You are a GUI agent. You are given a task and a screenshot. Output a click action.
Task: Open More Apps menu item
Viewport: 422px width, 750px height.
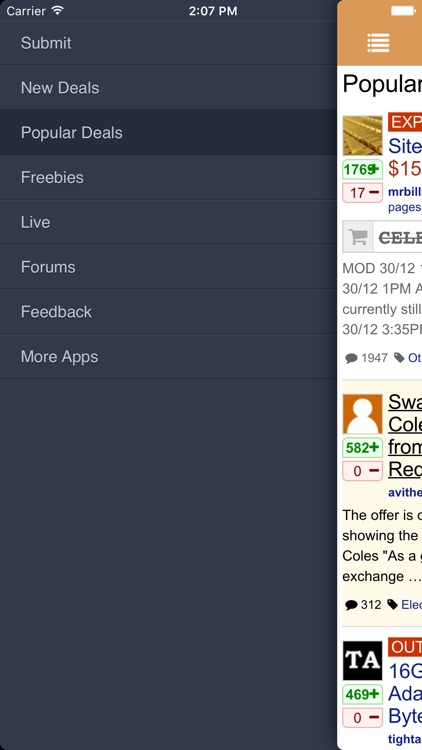[168, 356]
